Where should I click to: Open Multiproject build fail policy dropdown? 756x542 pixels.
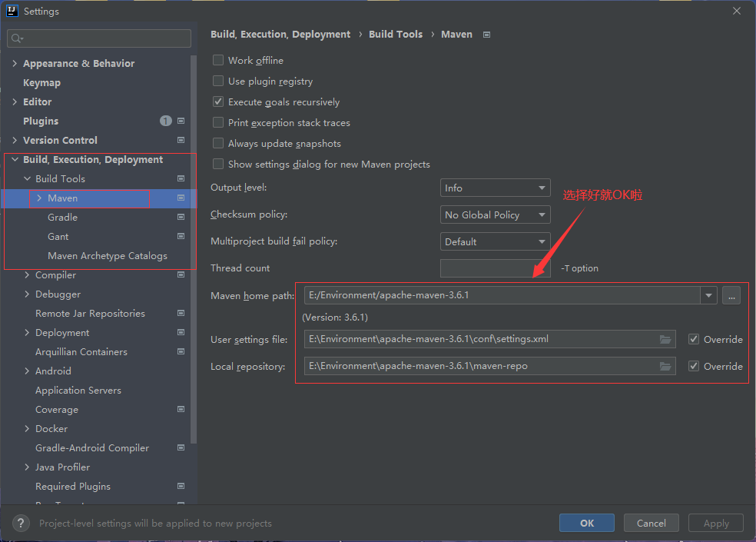[x=495, y=241]
